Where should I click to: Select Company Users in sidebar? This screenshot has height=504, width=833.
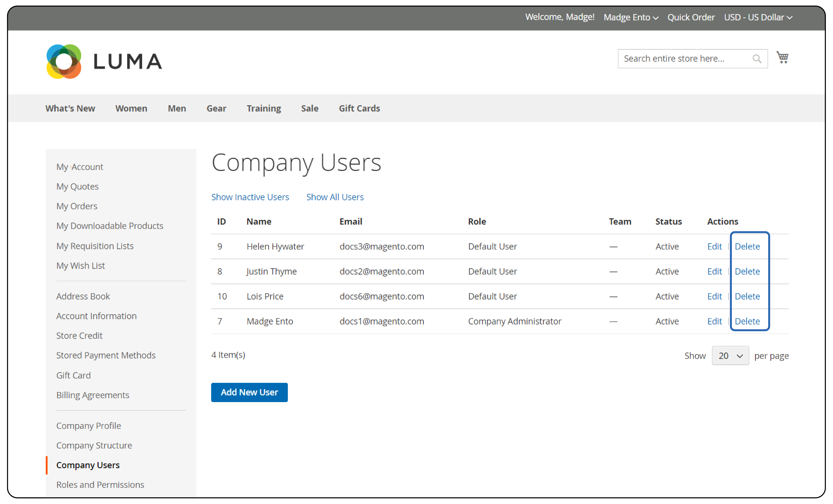[88, 465]
